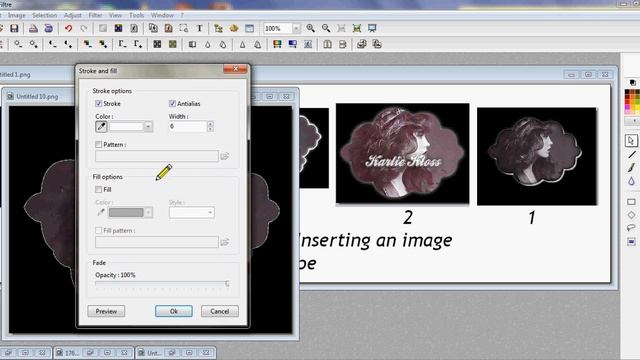
Task: Open the fill Style dropdown
Action: click(x=191, y=212)
